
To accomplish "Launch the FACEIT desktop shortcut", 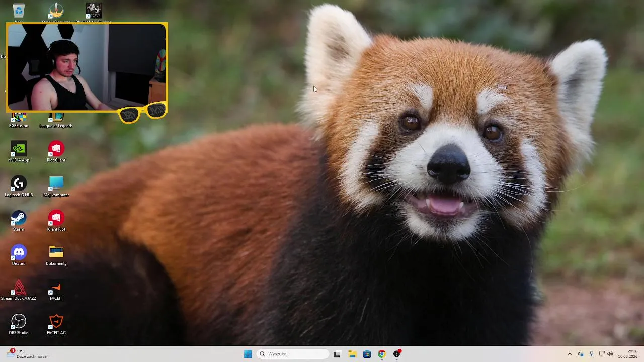I will 56,290.
